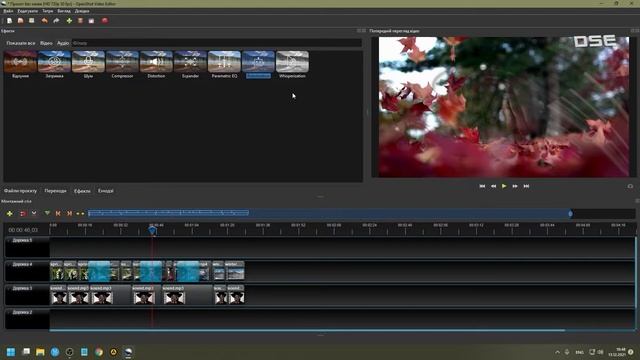Image resolution: width=640 pixels, height=360 pixels.
Task: Click the effects filter text field
Action: (216, 43)
